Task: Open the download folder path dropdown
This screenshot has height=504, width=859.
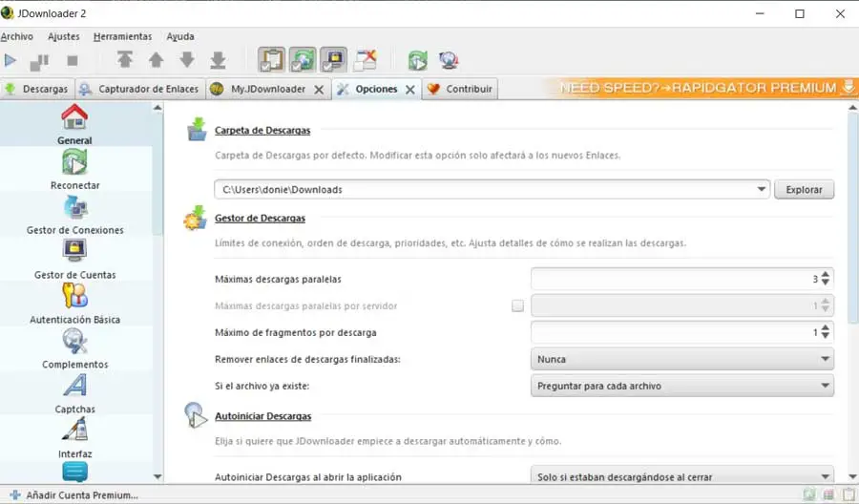Action: tap(761, 190)
